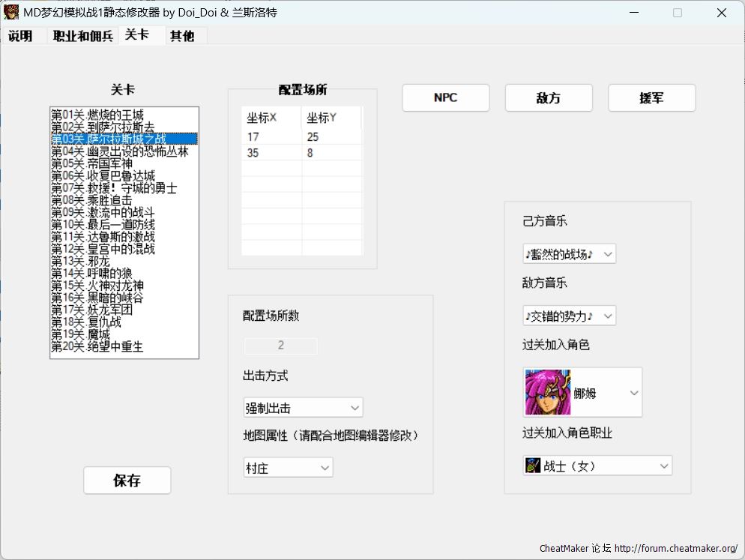Open the 敌方 enemy settings button
This screenshot has height=560, width=745.
point(549,98)
